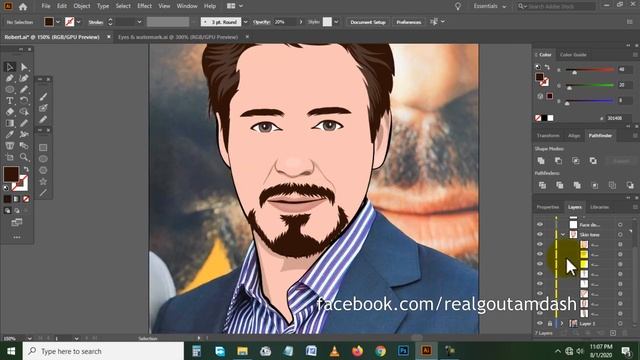Viewport: 640px width, 360px height.
Task: Open graphic Style dropdown
Action: pos(336,22)
